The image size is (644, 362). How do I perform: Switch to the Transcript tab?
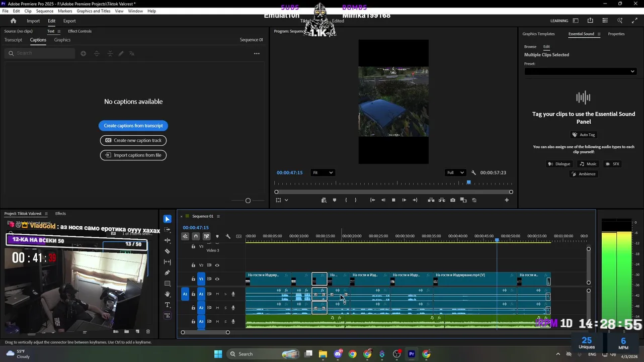point(13,40)
